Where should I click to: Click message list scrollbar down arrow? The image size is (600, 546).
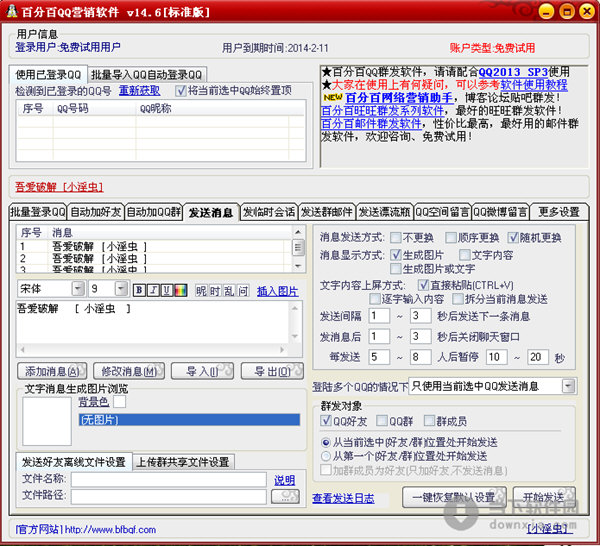(x=298, y=266)
